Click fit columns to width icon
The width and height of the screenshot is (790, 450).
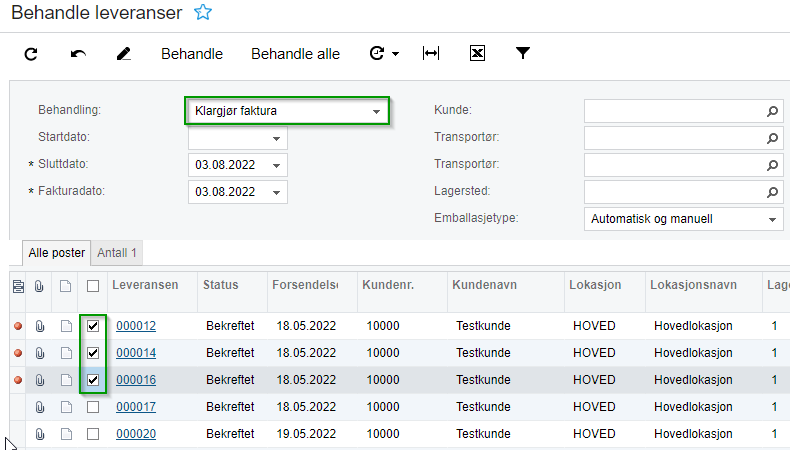click(431, 53)
